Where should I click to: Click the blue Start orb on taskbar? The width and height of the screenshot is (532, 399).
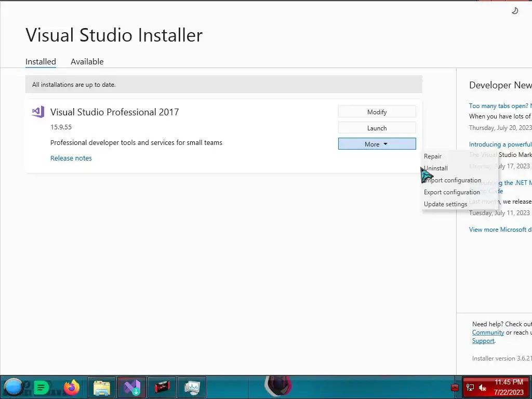tap(14, 387)
